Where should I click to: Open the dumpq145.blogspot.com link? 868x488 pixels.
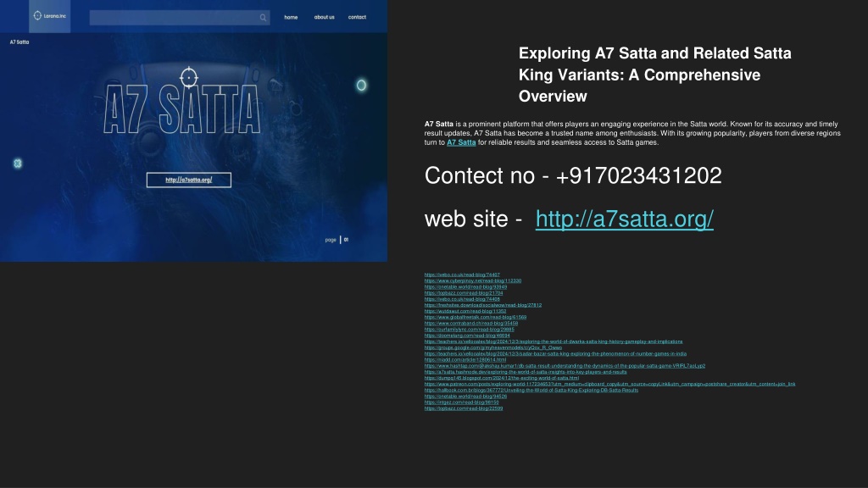(x=502, y=378)
